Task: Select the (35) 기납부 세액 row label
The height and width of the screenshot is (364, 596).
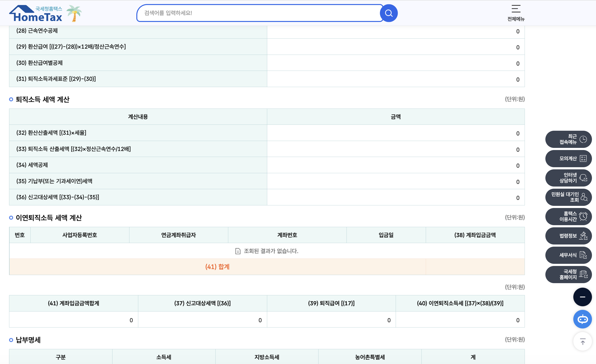Action: pyautogui.click(x=54, y=181)
